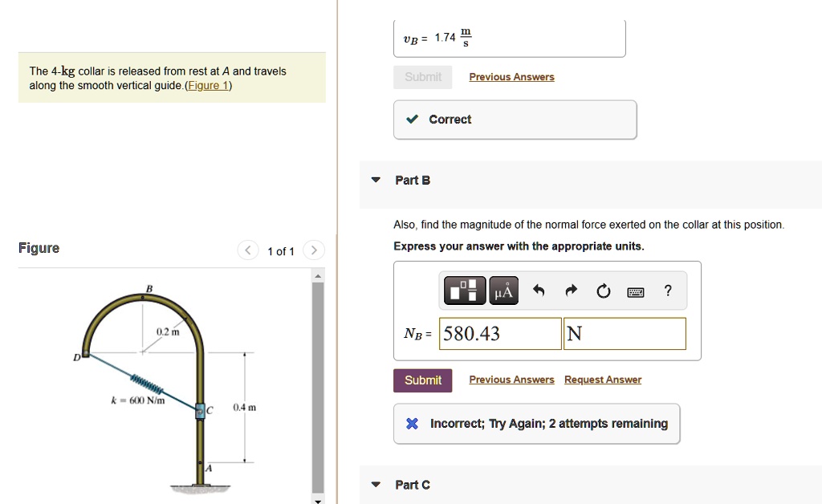Open the math templates tool
822x504 pixels.
coord(465,291)
